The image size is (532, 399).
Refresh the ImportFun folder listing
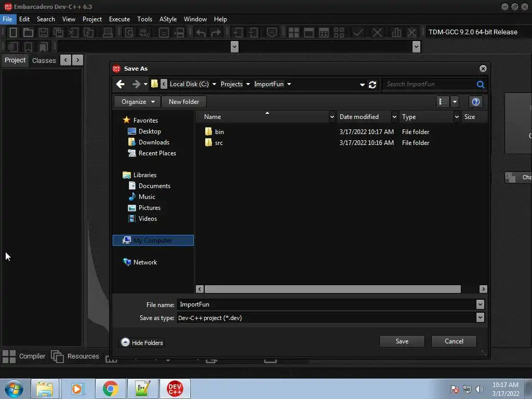372,85
